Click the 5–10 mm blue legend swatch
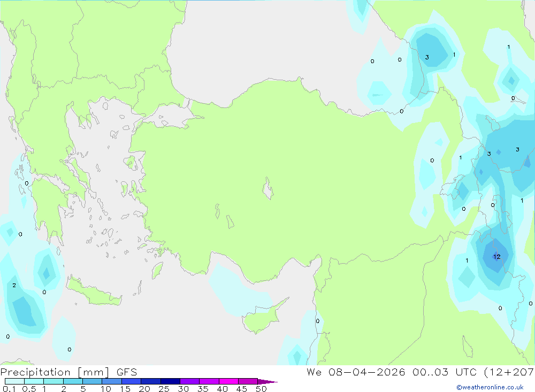 coord(92,381)
